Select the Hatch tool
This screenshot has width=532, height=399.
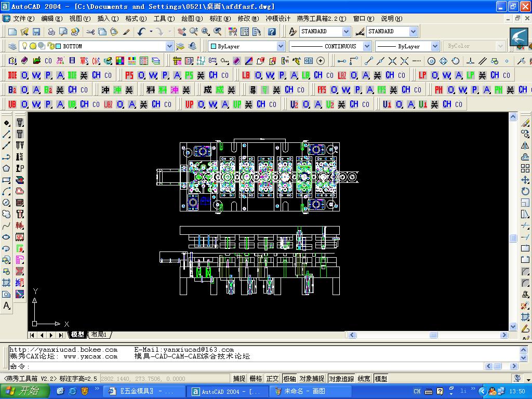(6, 283)
